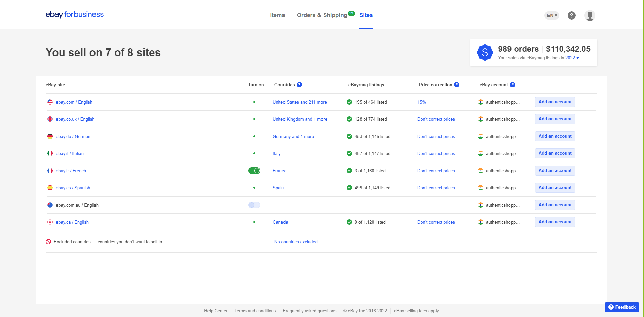Image resolution: width=644 pixels, height=317 pixels.
Task: Show info tooltip for Countries column
Action: pyautogui.click(x=299, y=85)
